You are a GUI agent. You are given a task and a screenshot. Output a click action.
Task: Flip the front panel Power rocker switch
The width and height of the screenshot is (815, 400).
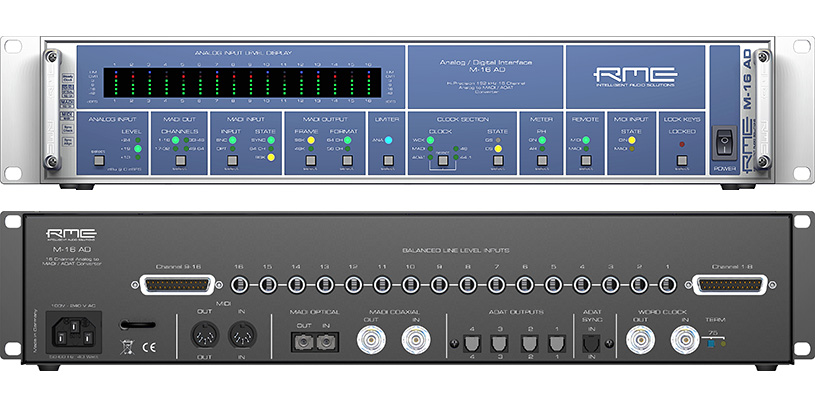tap(725, 142)
